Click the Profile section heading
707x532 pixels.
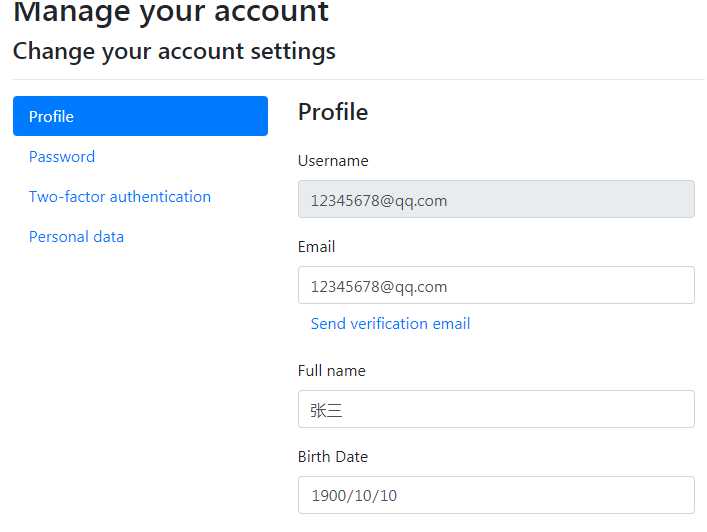pos(333,112)
